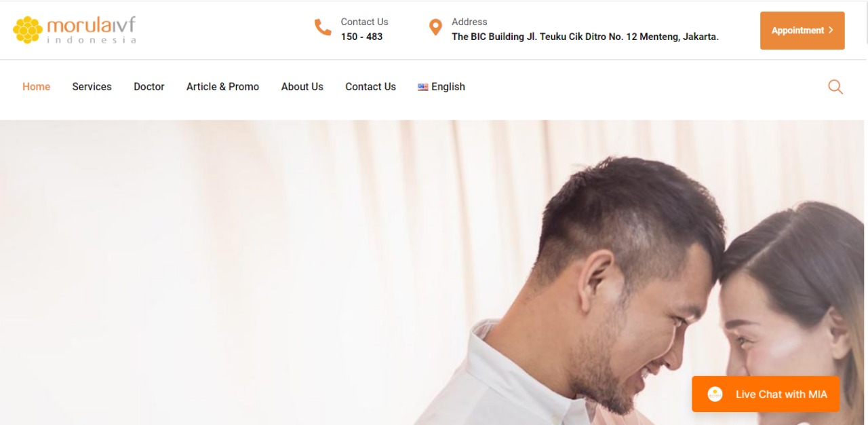Viewport: 868px width, 425px height.
Task: Click the US flag language icon
Action: 422,87
